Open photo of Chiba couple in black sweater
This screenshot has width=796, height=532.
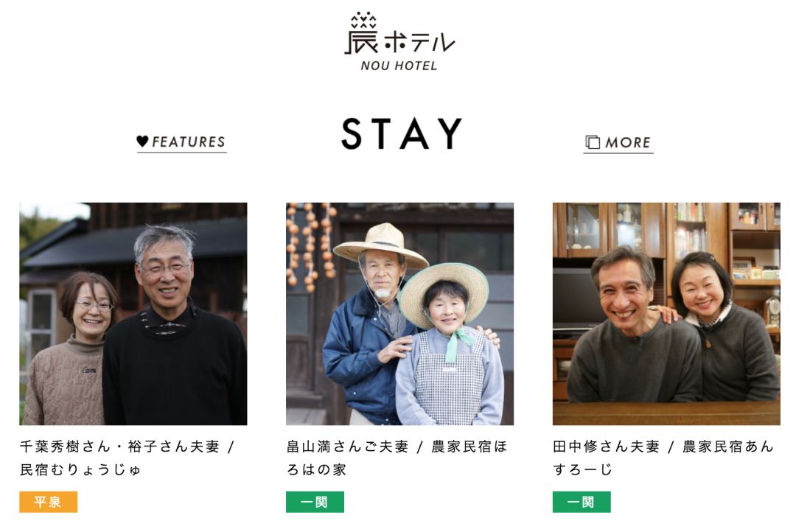133,314
